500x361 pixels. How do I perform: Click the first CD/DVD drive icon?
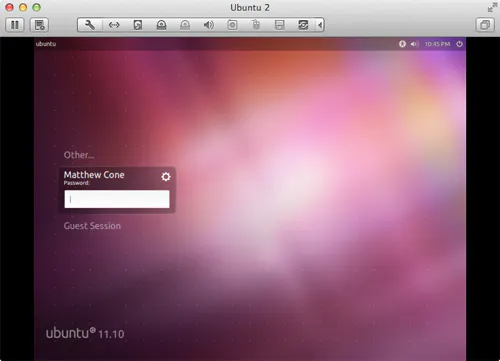[x=161, y=25]
